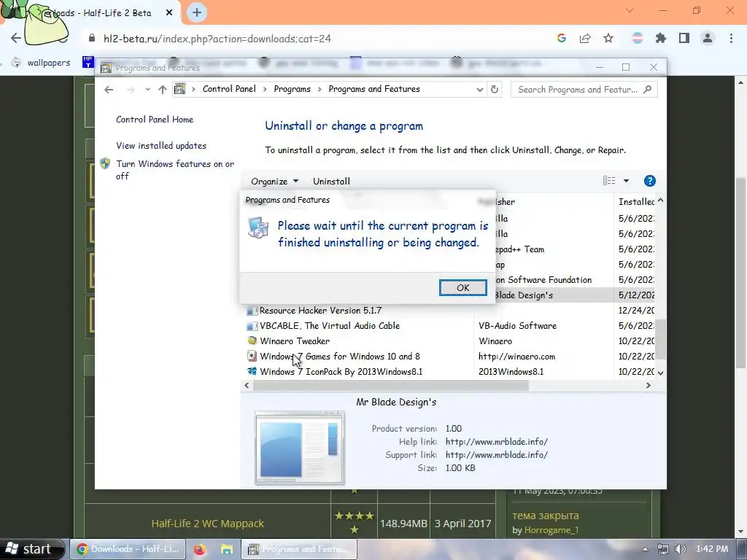This screenshot has width=747, height=560.
Task: Switch to Chrome Downloads taskbar button
Action: coord(128,549)
